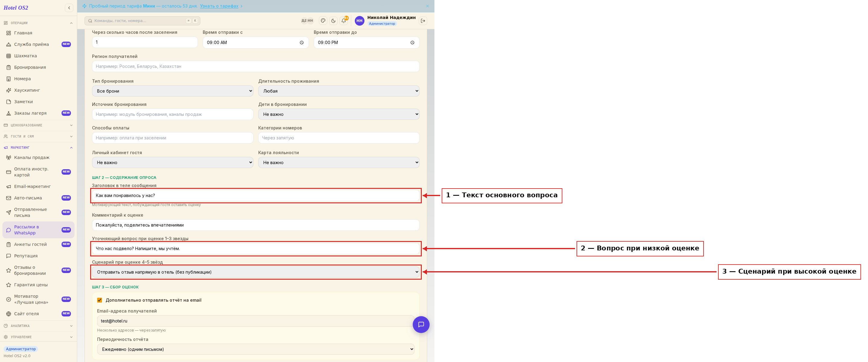This screenshot has width=868, height=362.
Task: Click 'Узнать о тарифах' link
Action: click(219, 6)
